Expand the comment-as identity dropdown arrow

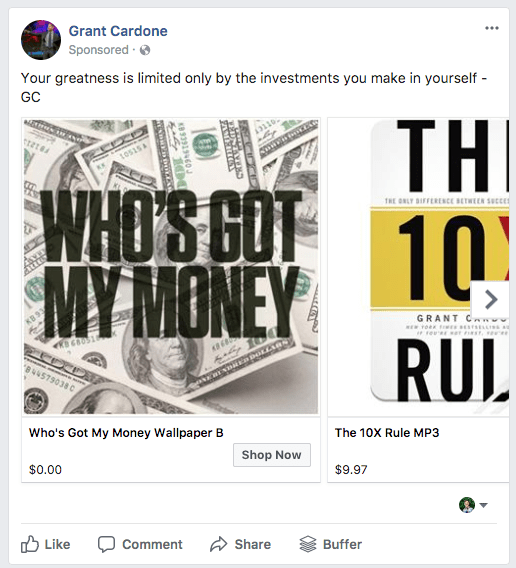click(483, 505)
